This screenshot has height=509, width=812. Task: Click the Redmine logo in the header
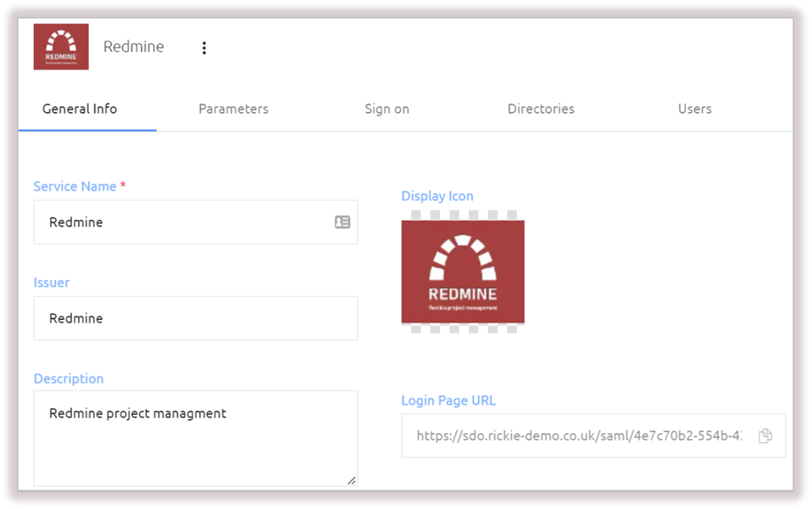61,47
